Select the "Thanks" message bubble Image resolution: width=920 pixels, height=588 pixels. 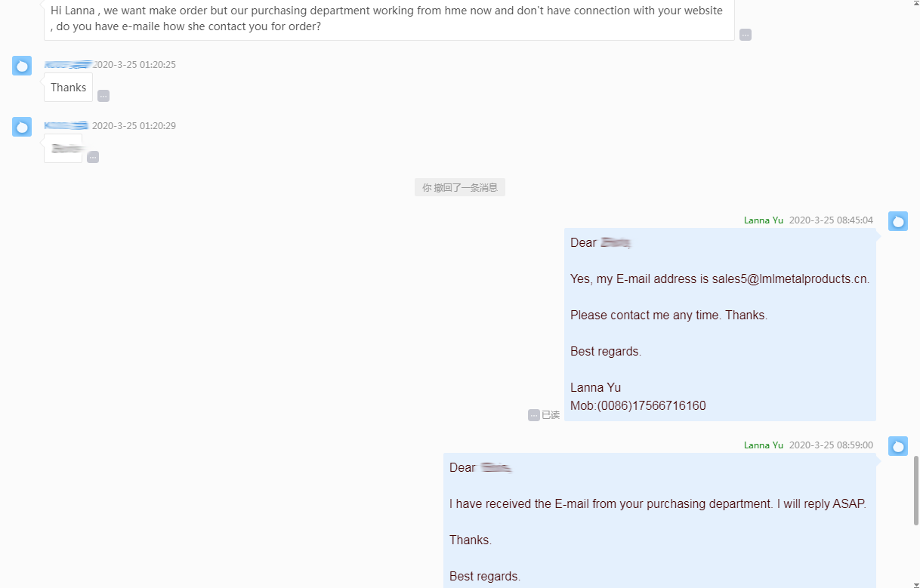tap(68, 88)
